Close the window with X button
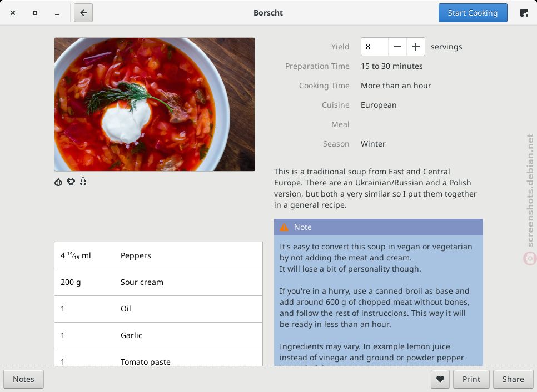The width and height of the screenshot is (537, 392). 13,13
